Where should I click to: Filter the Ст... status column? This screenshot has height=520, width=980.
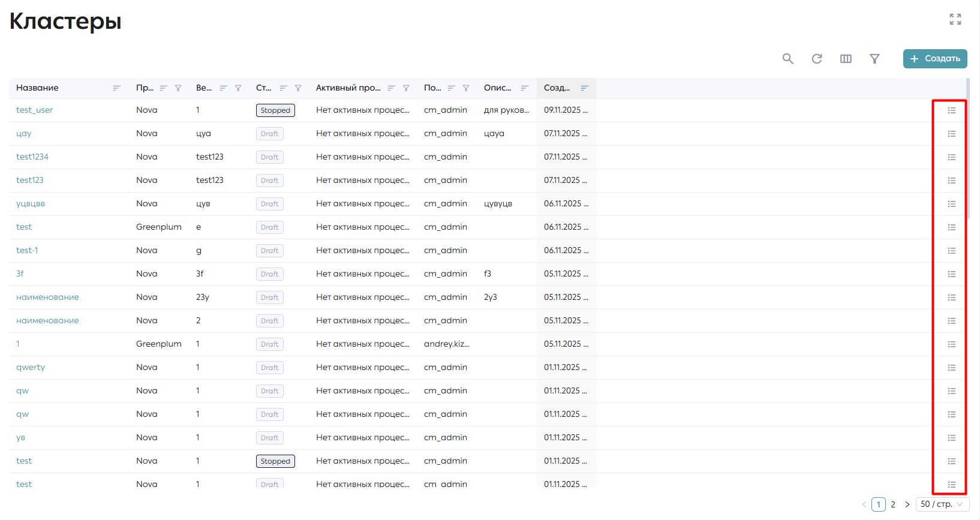[x=298, y=88]
